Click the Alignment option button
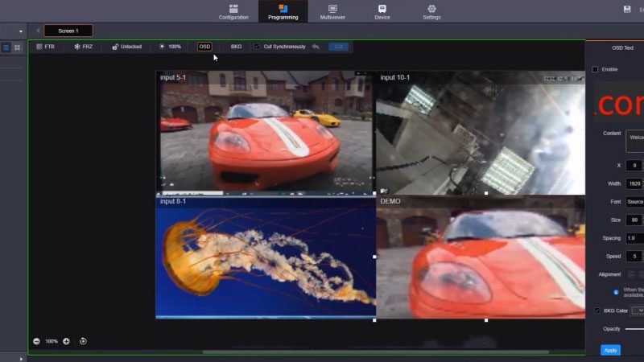The image size is (644, 362). (631, 274)
